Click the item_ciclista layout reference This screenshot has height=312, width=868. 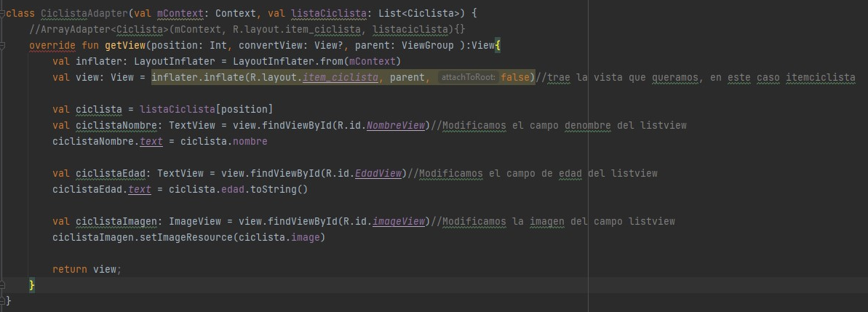(340, 78)
